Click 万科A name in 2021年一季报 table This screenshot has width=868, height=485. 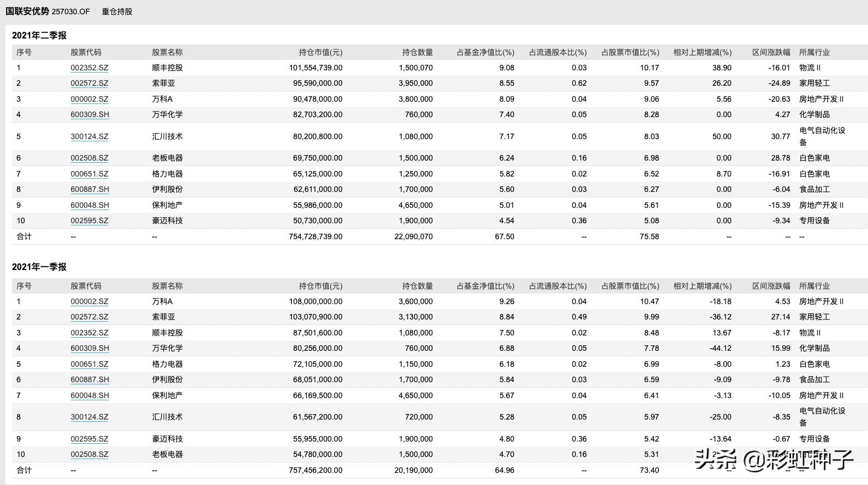coord(162,301)
